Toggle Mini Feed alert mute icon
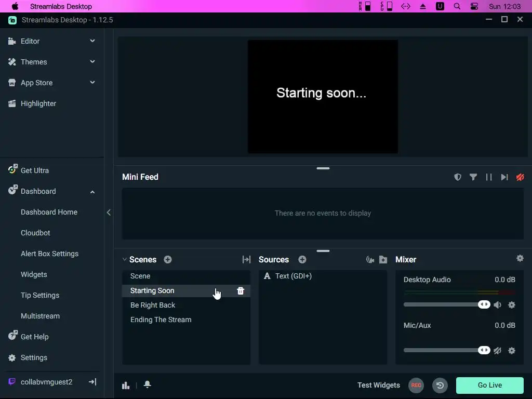 (520, 177)
